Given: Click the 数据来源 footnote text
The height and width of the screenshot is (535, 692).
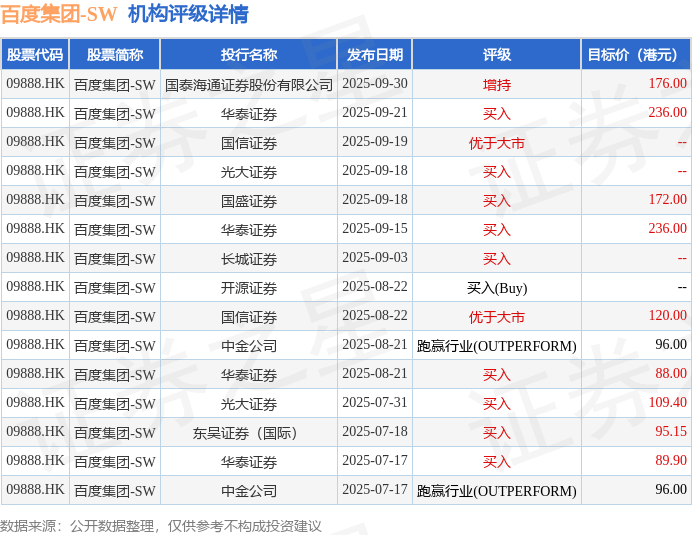Looking at the screenshot, I should click(x=161, y=526).
